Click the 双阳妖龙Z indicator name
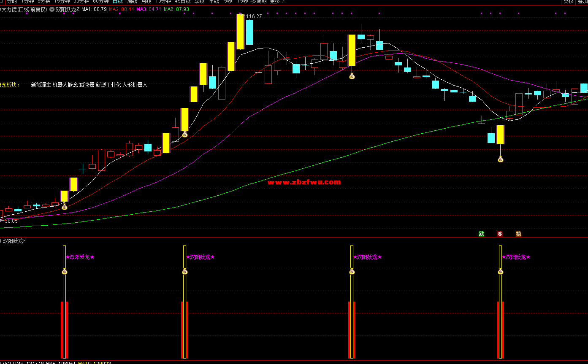 [x=68, y=9]
